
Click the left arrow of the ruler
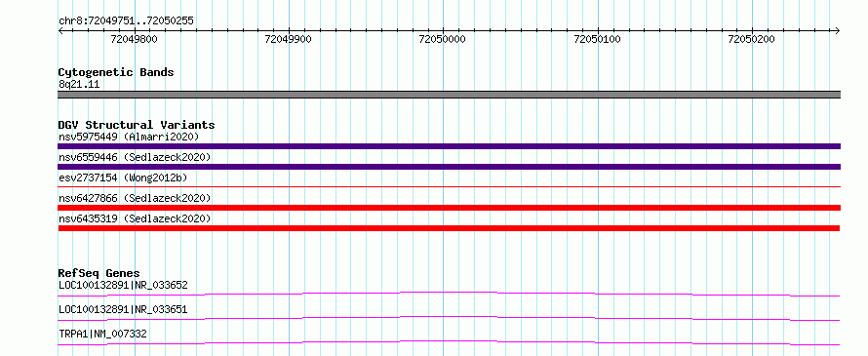pos(60,31)
